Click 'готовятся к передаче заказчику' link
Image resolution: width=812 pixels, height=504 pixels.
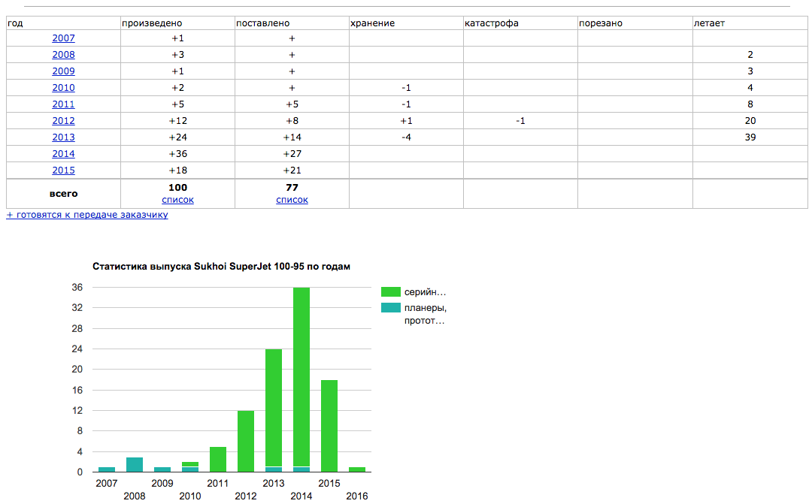(87, 215)
